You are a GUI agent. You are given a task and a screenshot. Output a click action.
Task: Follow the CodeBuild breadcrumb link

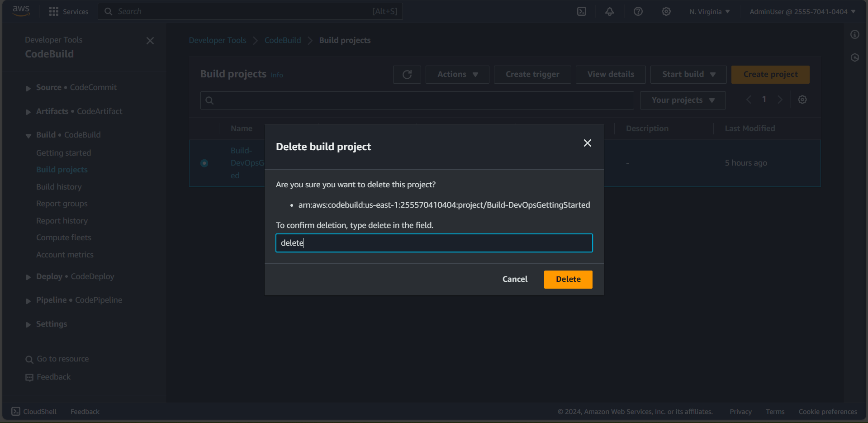(283, 40)
